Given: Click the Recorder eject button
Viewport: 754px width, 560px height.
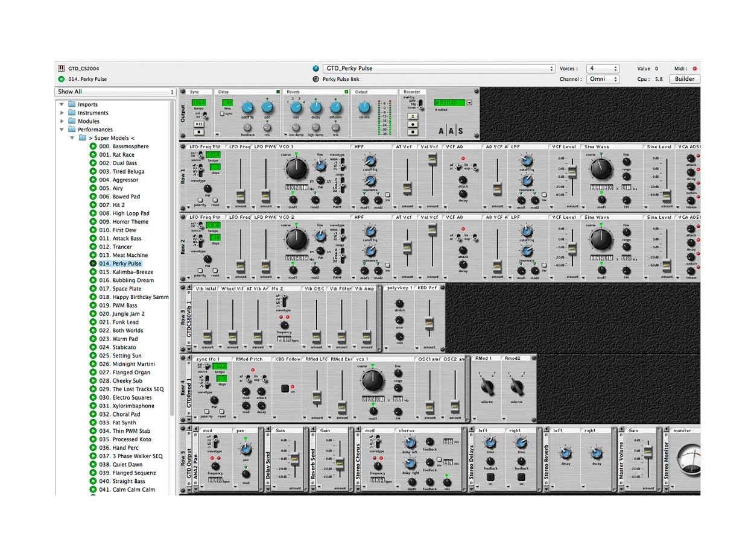Looking at the screenshot, I should point(413,116).
